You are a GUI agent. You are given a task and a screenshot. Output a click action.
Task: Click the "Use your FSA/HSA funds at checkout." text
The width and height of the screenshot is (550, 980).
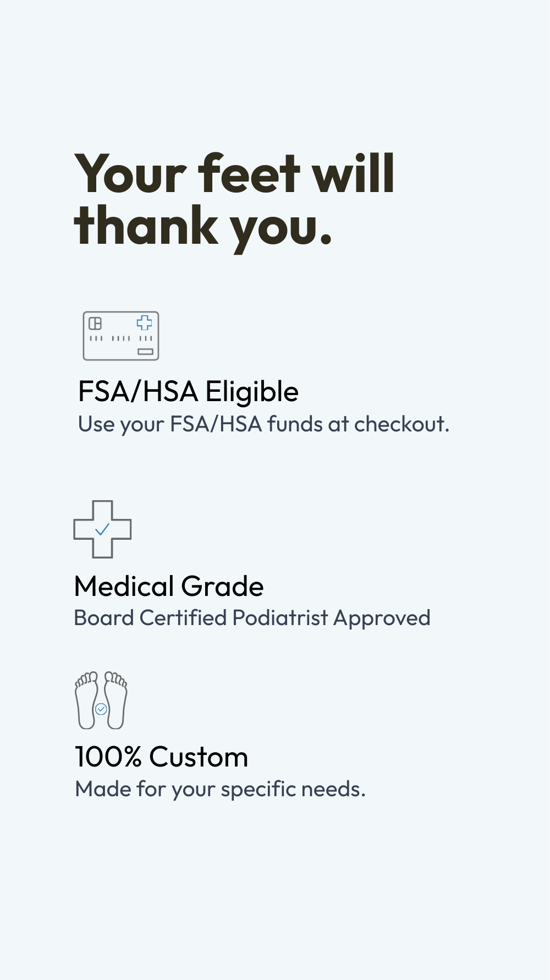pyautogui.click(x=263, y=424)
